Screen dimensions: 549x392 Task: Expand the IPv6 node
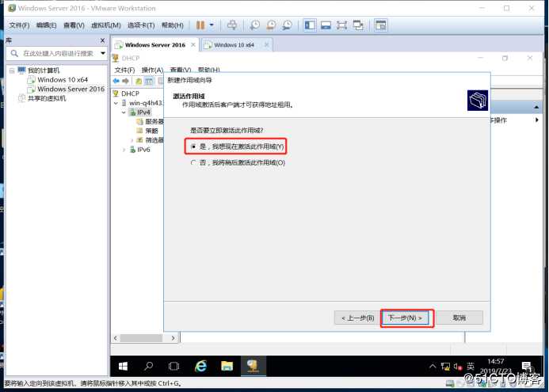[x=124, y=150]
